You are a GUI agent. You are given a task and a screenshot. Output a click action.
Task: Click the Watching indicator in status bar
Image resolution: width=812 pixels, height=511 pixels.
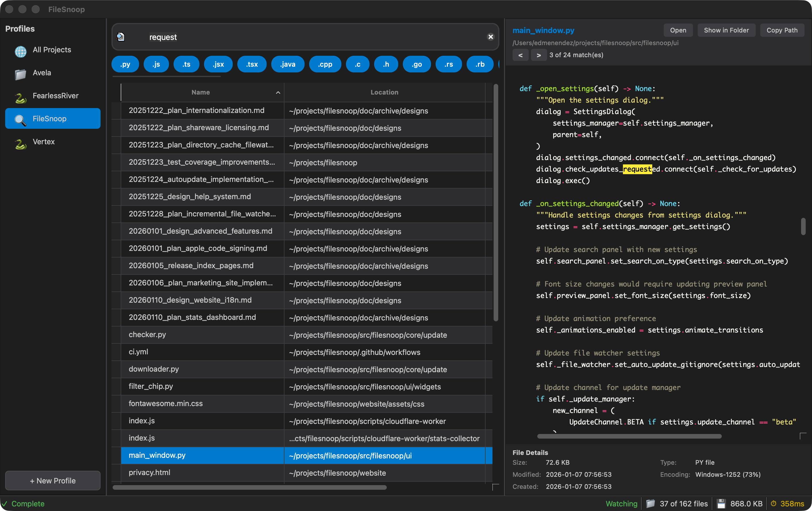click(621, 503)
